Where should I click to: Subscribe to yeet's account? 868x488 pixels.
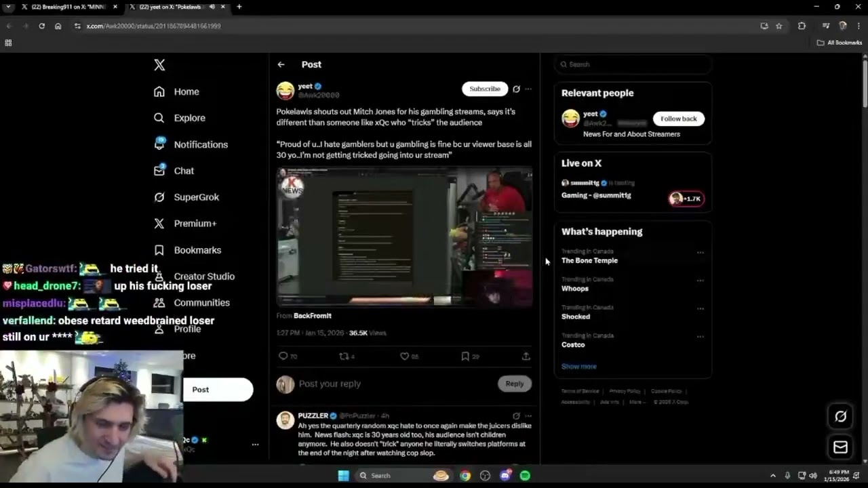click(485, 89)
